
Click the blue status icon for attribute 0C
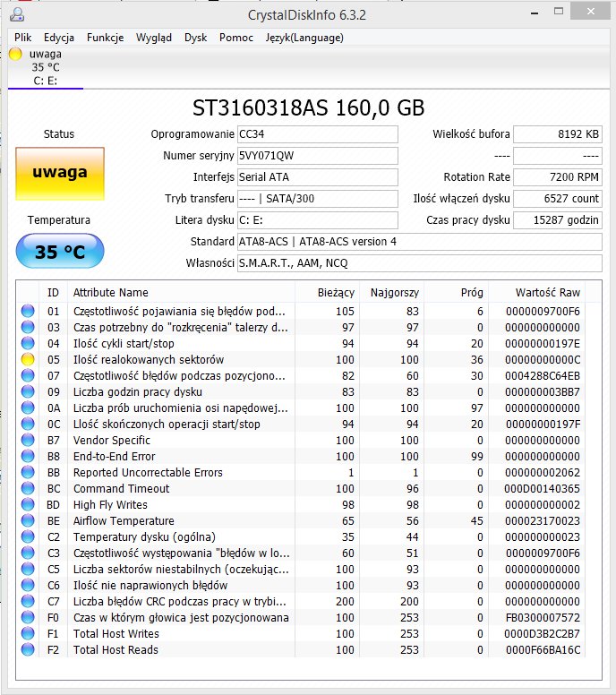point(28,425)
